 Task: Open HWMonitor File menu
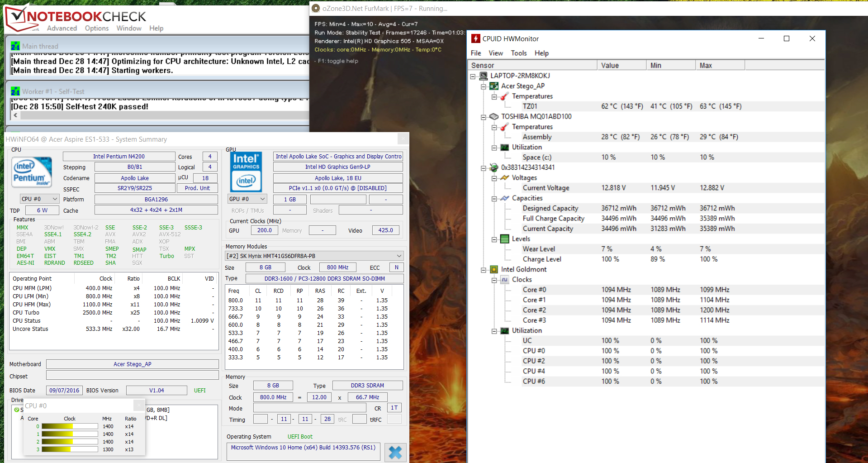point(476,53)
